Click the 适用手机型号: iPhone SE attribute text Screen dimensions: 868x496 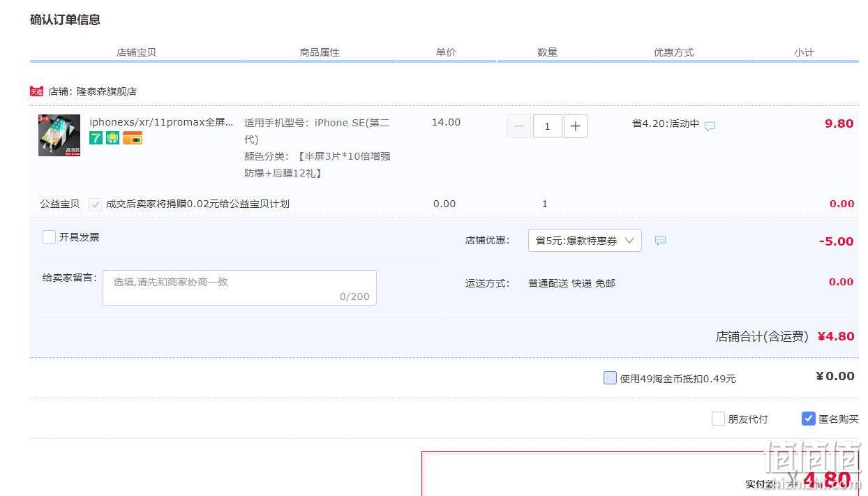(317, 130)
